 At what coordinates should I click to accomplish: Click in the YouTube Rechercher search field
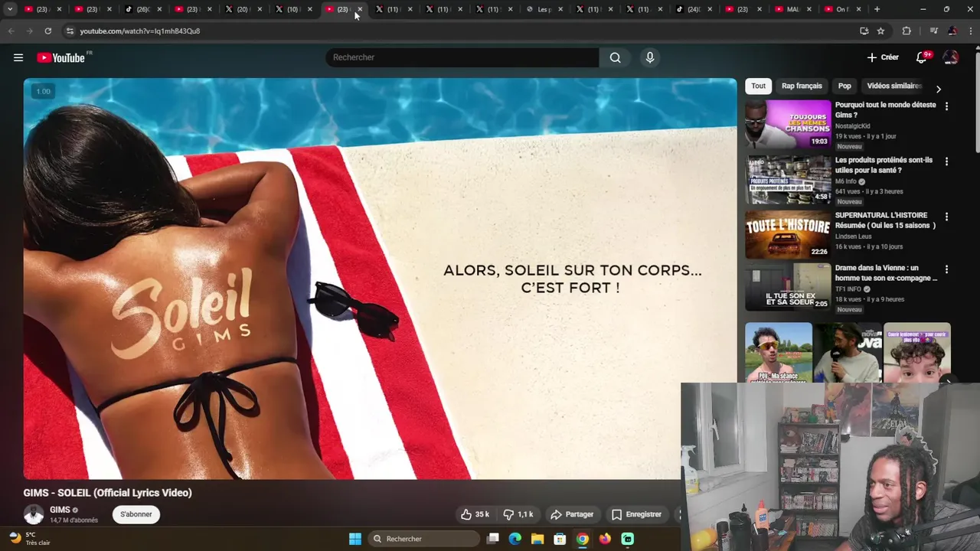pos(462,57)
